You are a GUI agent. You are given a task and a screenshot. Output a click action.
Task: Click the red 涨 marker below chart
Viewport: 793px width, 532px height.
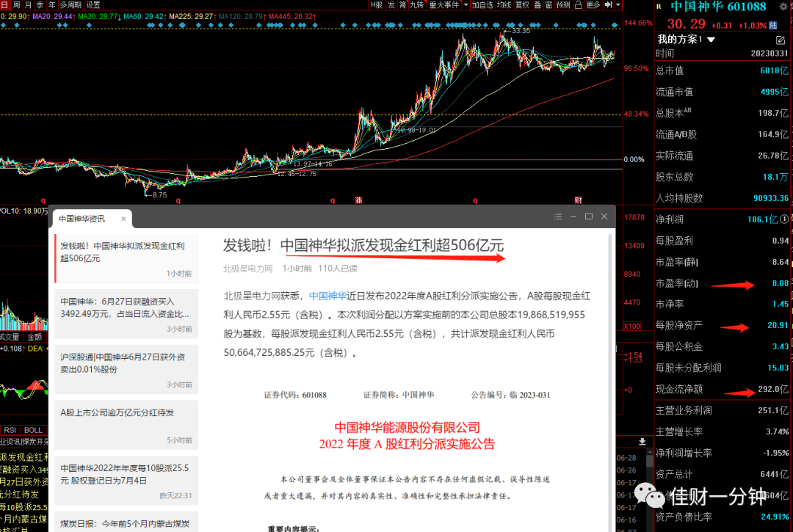(358, 200)
